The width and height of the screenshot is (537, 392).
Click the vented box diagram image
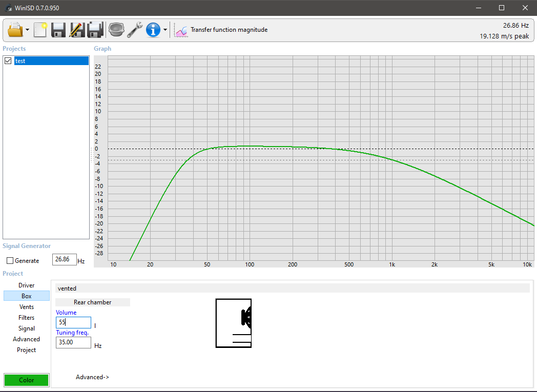click(x=234, y=323)
